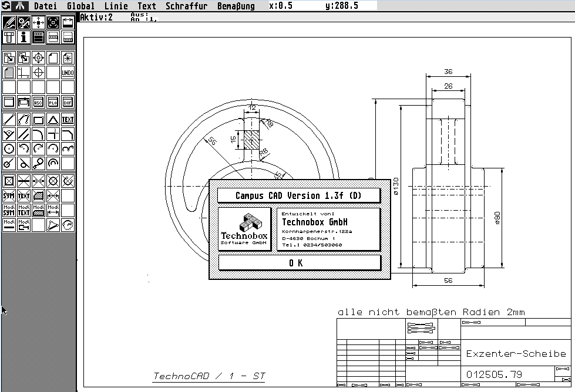Open the Schraffur menu
Screen dimensions: 575x392
(x=186, y=6)
